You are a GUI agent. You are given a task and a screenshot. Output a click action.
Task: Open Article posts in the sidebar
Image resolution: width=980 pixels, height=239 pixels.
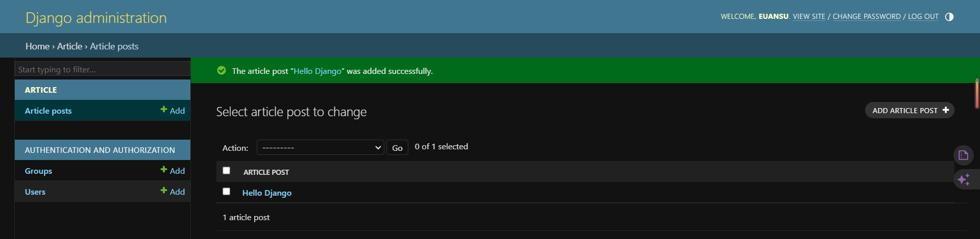tap(48, 111)
